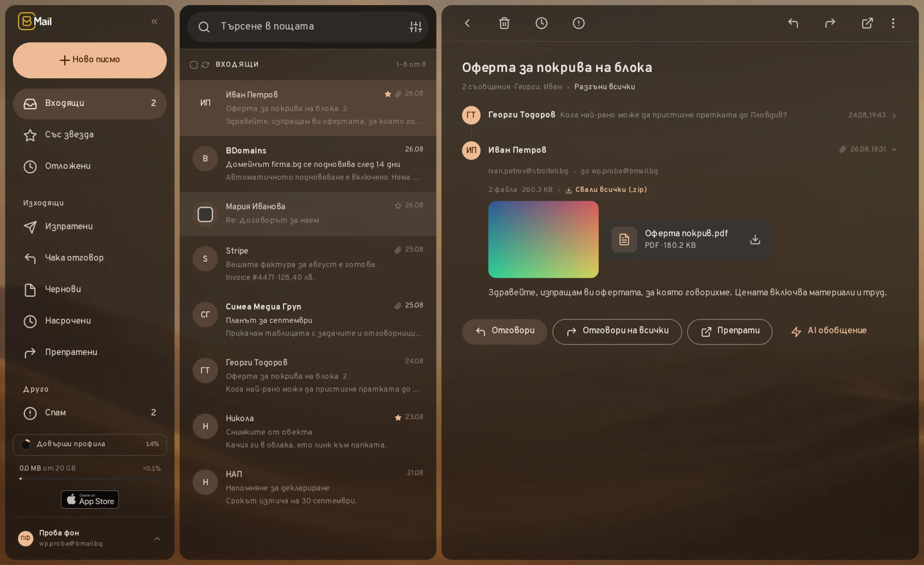Expand the Георги Тодоров message chevron
Image resolution: width=924 pixels, height=565 pixels.
(894, 116)
